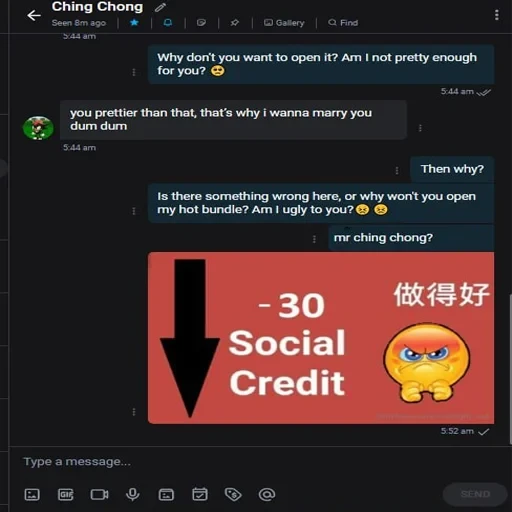The height and width of the screenshot is (512, 512).
Task: Toggle the favorite star for this chat
Action: (x=134, y=23)
